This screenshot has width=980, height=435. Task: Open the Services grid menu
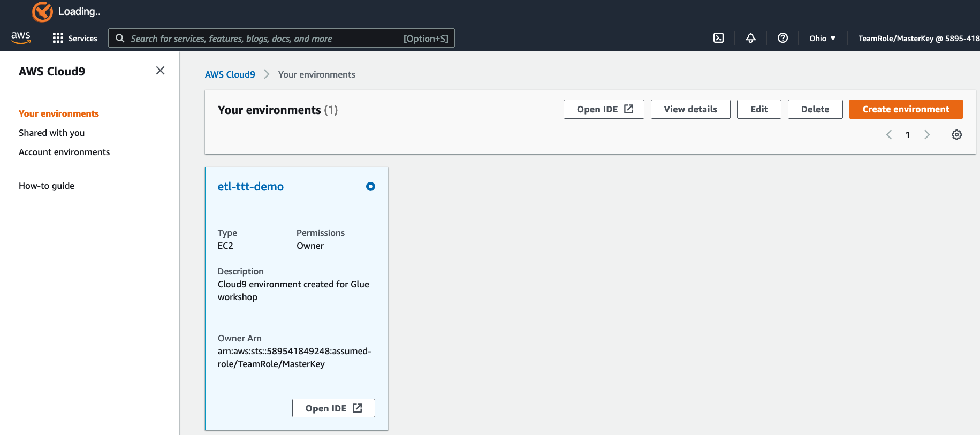(75, 39)
